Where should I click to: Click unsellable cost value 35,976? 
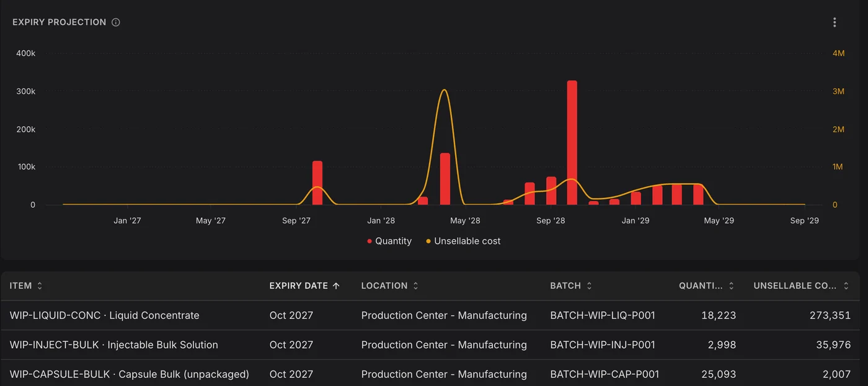pyautogui.click(x=833, y=345)
